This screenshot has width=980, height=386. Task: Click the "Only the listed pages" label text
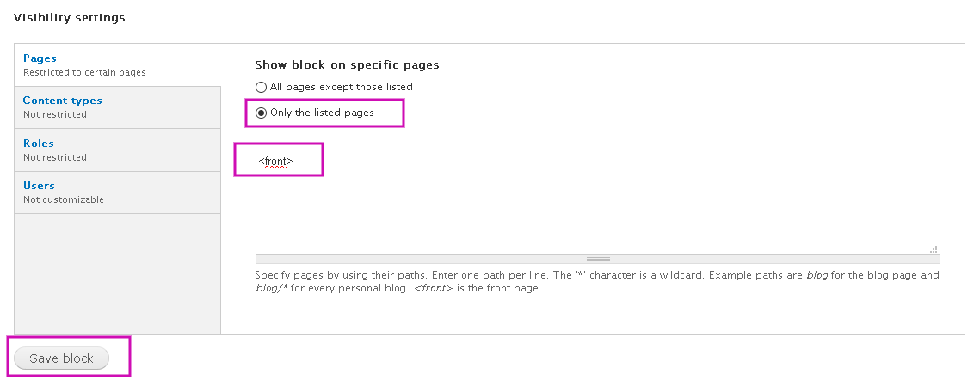click(x=322, y=113)
